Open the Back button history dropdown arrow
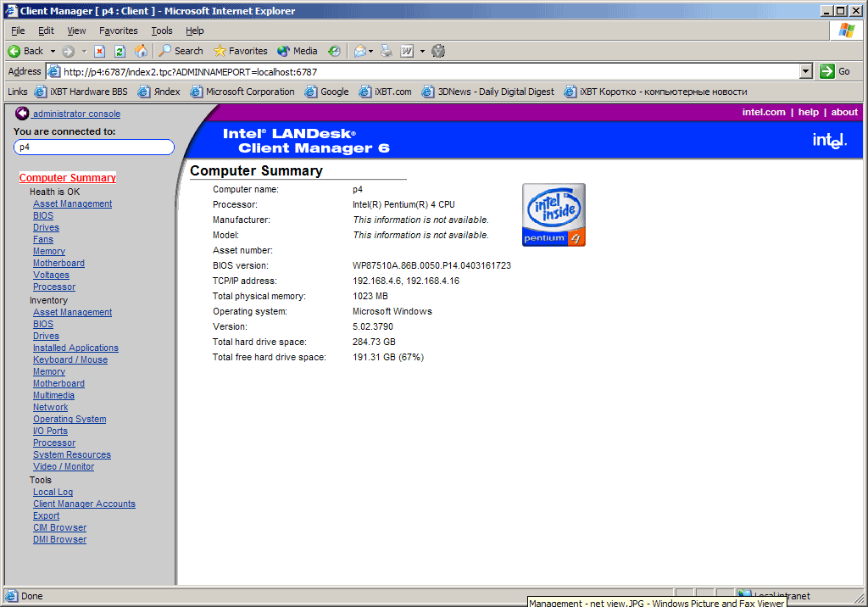 click(53, 51)
